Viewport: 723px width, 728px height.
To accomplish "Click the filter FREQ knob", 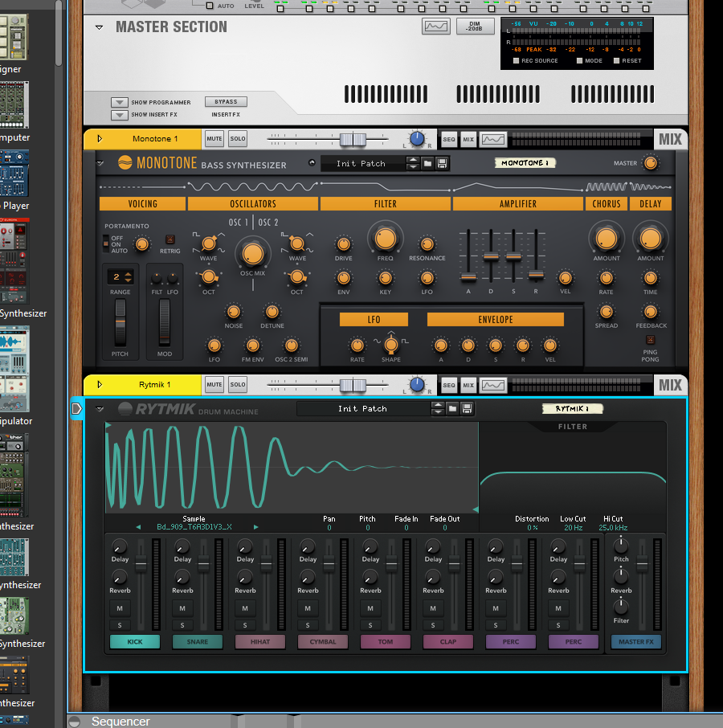I will click(385, 239).
